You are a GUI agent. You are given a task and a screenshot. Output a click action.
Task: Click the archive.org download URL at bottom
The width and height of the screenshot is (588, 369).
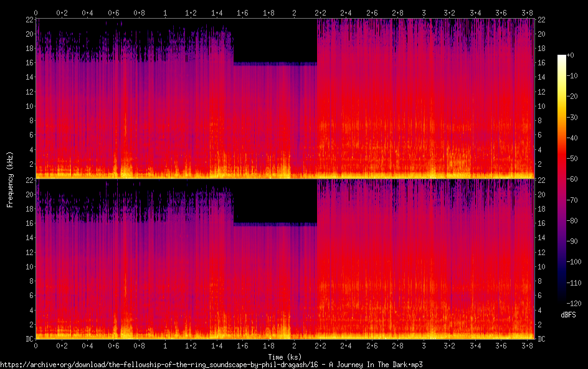[x=211, y=365]
